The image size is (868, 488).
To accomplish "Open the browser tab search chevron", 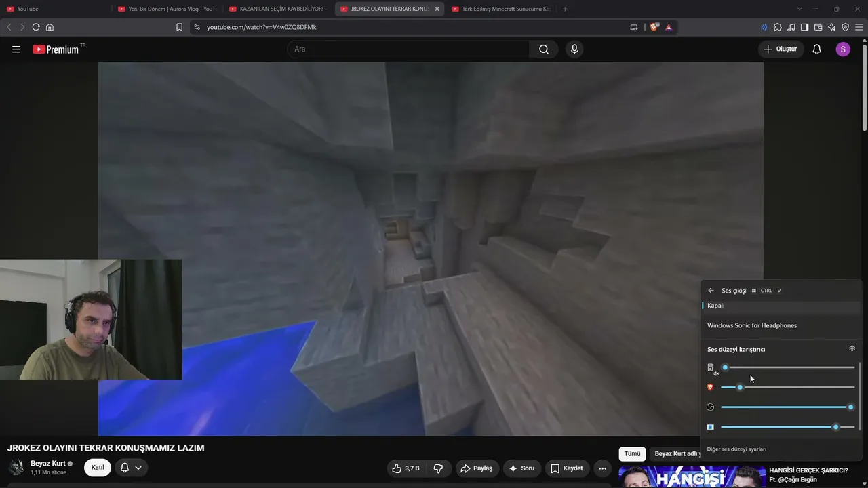I will coord(800,9).
